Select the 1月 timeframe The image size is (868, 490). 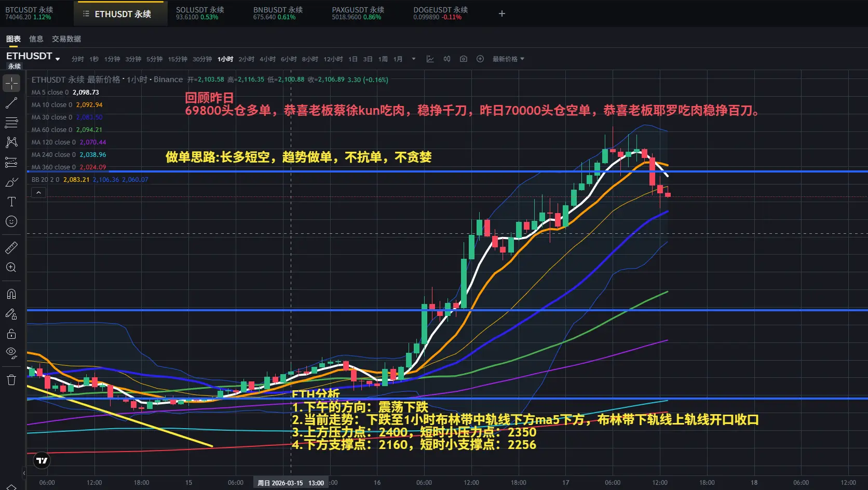click(x=398, y=59)
